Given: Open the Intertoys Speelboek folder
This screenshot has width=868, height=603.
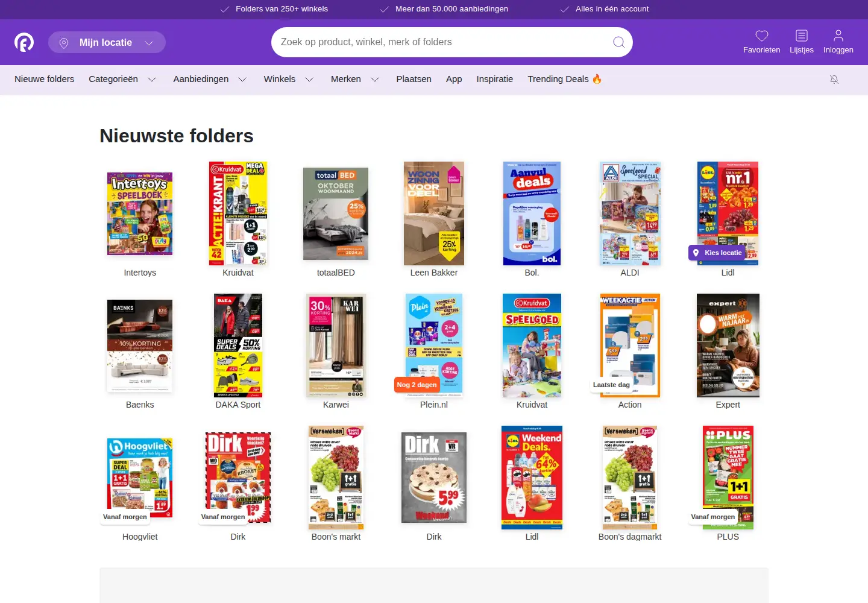Looking at the screenshot, I should (140, 213).
